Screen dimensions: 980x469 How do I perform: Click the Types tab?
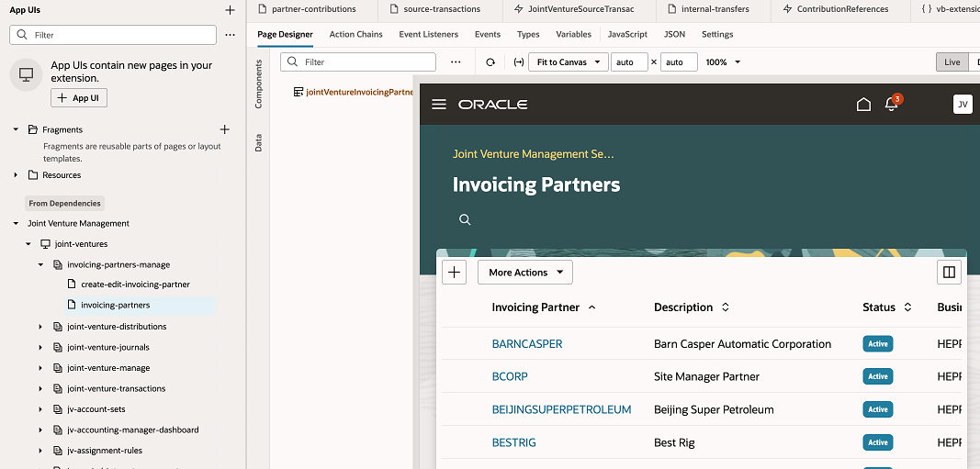coord(528,34)
